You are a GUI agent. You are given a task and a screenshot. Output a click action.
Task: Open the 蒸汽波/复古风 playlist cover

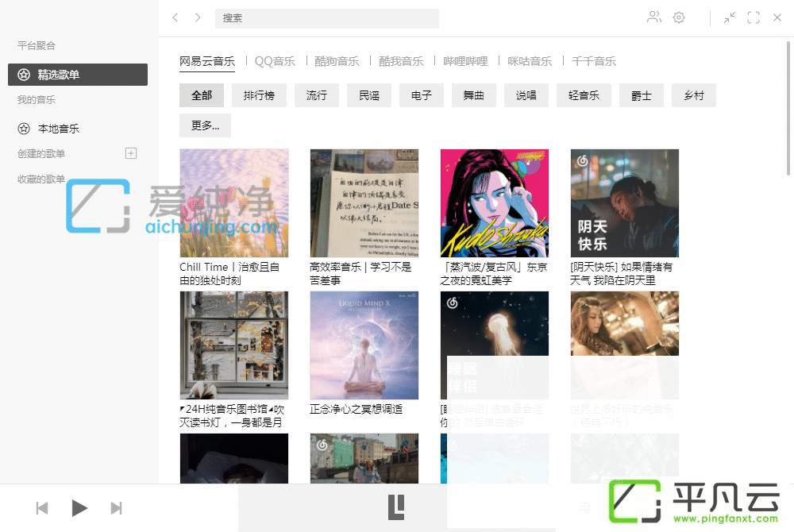(495, 203)
